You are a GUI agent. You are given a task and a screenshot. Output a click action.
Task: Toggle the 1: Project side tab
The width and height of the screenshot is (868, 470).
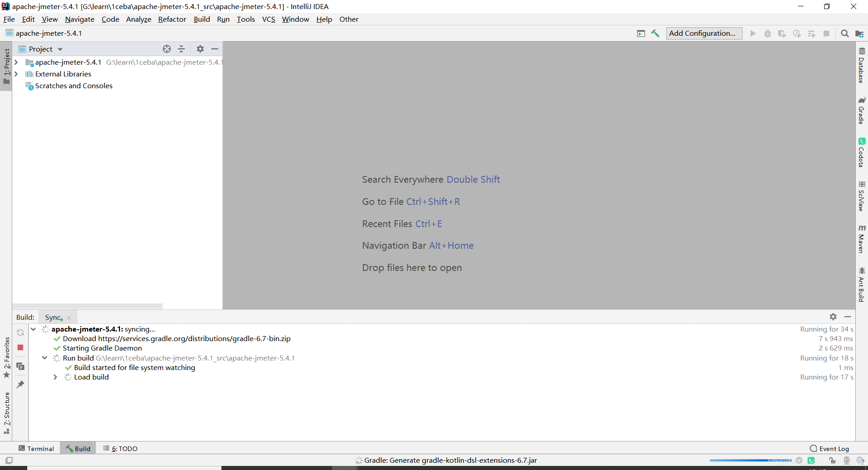[6, 66]
